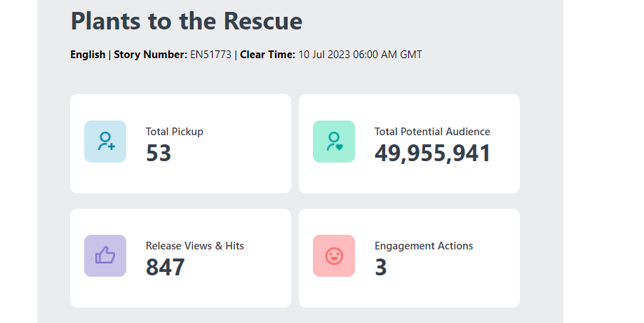Screen dimensions: 644x323
Task: Click the green person-heart audience icon
Action: click(x=334, y=142)
